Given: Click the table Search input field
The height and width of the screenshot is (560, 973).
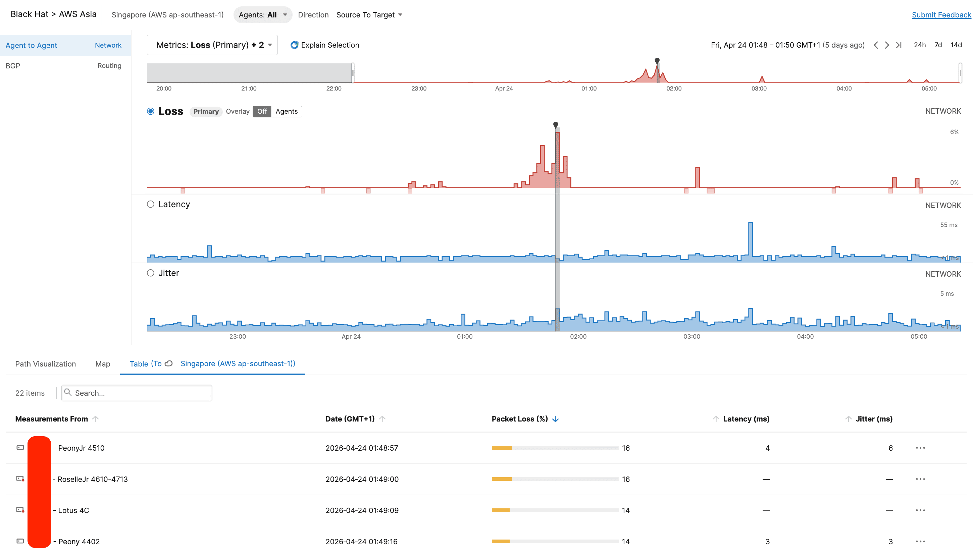Looking at the screenshot, I should point(137,393).
